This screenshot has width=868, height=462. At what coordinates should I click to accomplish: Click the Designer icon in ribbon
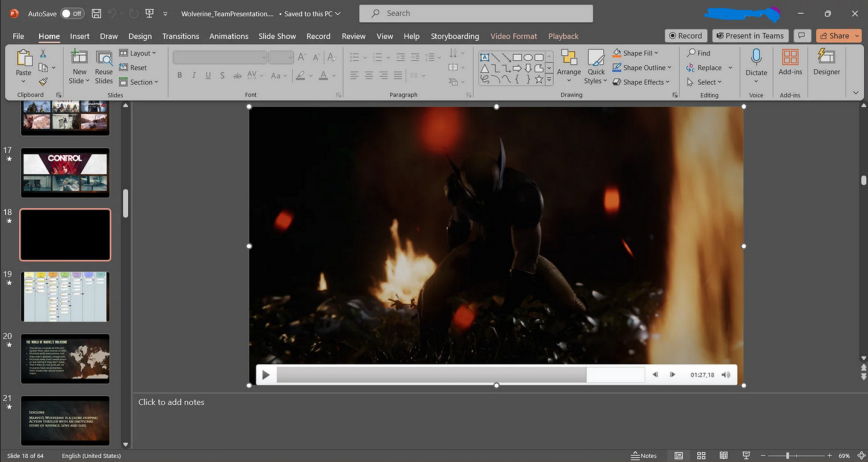(826, 62)
